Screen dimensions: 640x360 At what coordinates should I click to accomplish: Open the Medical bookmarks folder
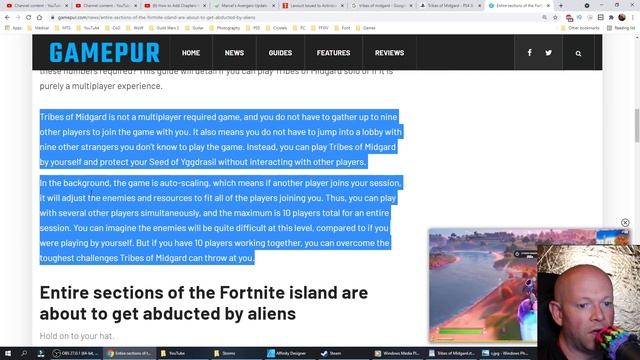38,28
